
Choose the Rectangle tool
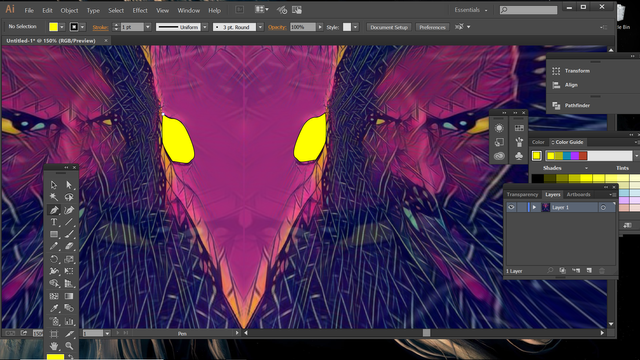tap(54, 234)
